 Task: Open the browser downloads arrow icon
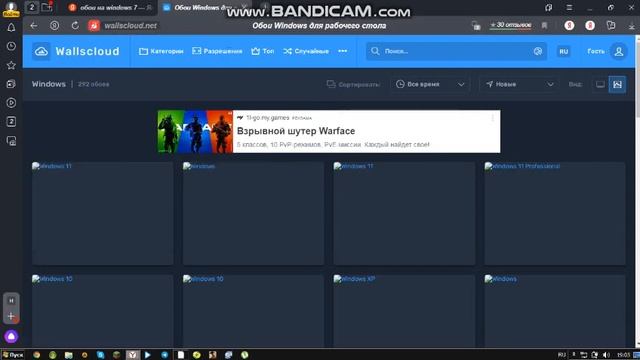pyautogui.click(x=631, y=25)
